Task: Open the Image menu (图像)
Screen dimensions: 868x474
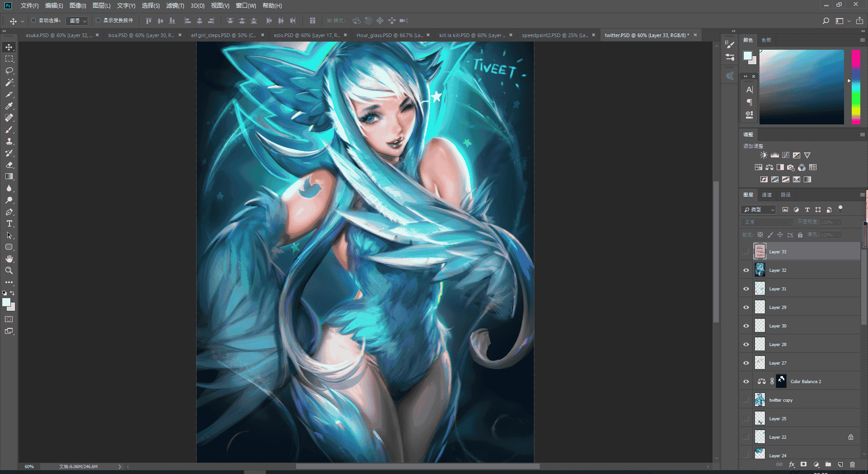Action: (x=78, y=6)
